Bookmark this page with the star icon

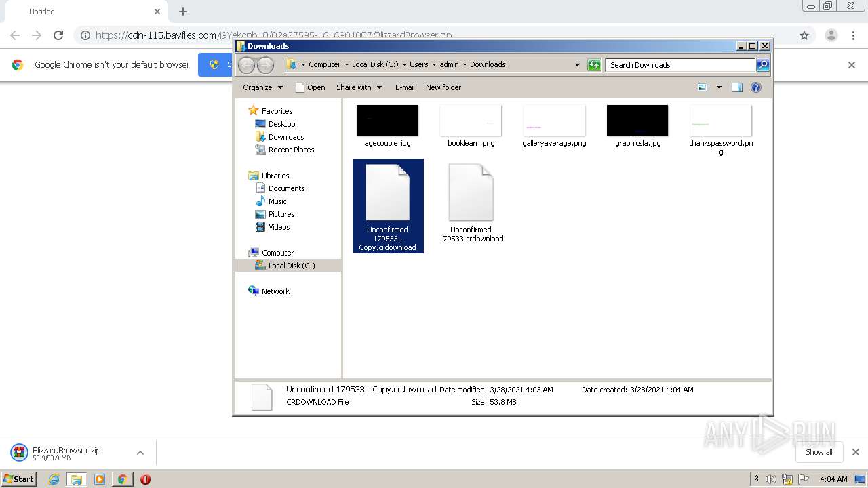pyautogui.click(x=804, y=35)
